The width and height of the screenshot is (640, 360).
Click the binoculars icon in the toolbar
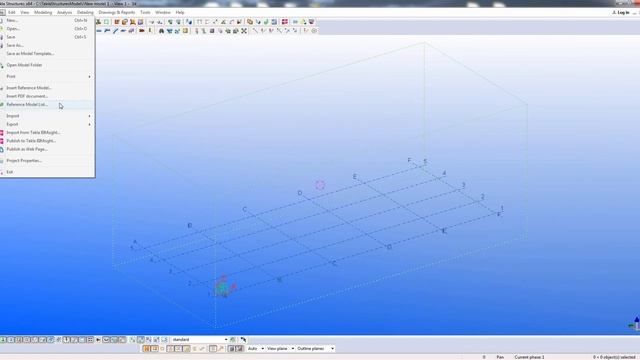coord(161,31)
